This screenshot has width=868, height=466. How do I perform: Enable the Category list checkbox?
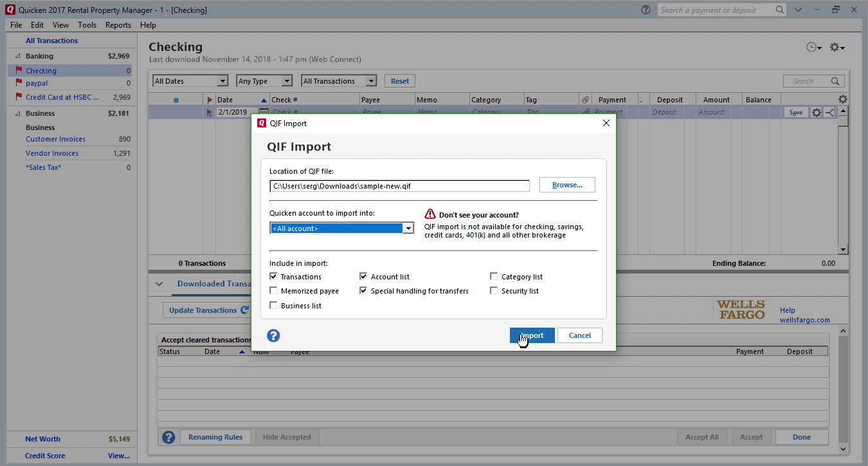(x=494, y=277)
